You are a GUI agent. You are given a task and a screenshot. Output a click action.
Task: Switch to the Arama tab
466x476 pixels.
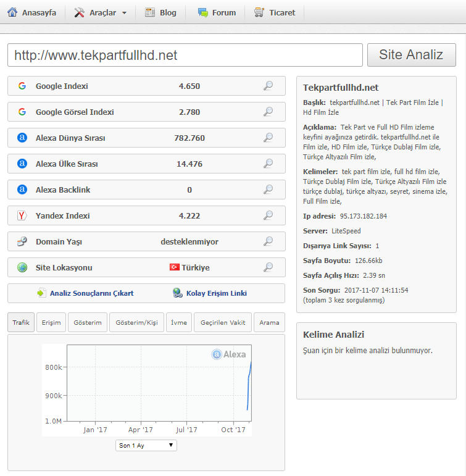[269, 322]
